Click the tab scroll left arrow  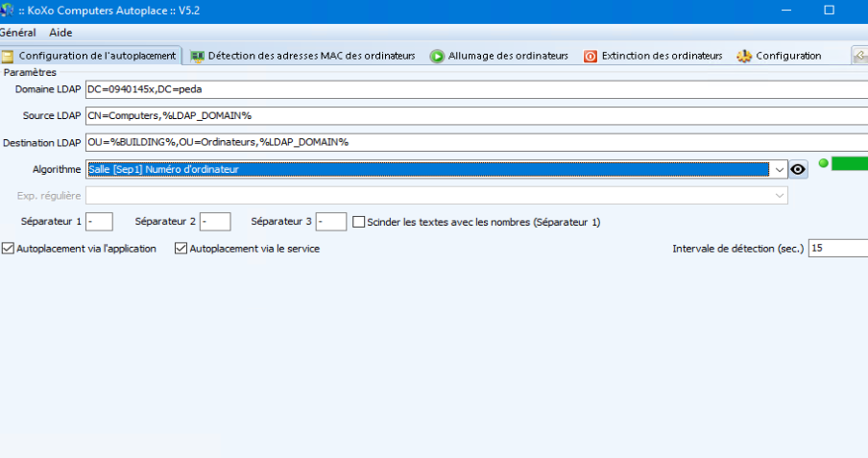click(x=859, y=56)
